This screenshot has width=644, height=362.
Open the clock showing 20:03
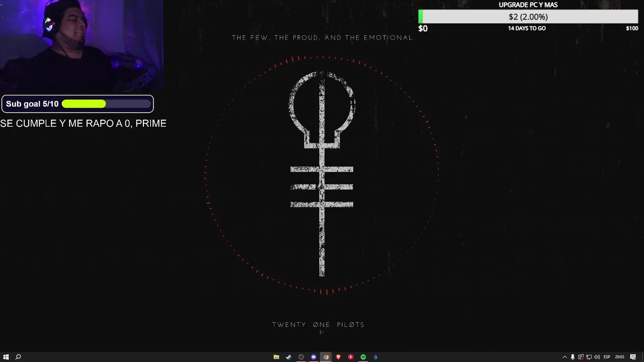pyautogui.click(x=620, y=357)
